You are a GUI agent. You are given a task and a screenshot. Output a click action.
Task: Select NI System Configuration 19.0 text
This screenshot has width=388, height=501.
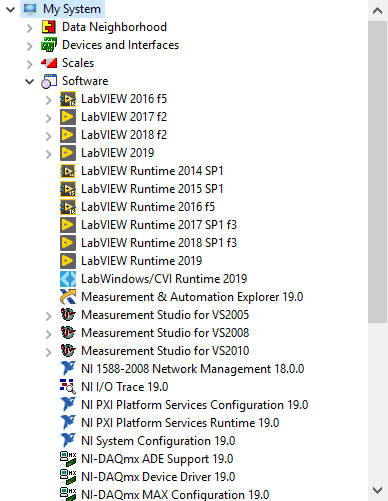158,441
